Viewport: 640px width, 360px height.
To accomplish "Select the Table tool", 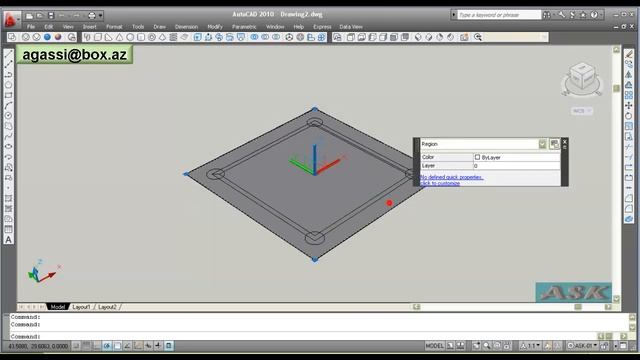I will [x=8, y=229].
